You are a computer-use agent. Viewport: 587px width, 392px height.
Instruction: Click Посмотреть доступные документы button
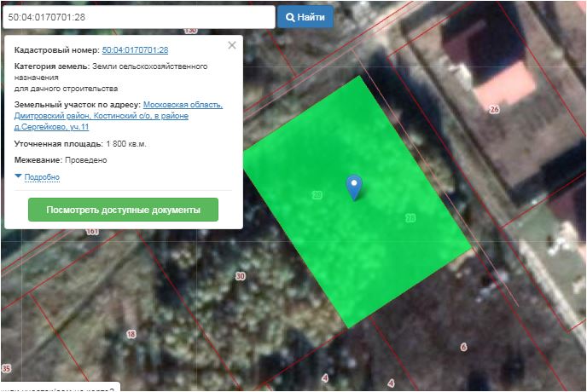(x=123, y=210)
